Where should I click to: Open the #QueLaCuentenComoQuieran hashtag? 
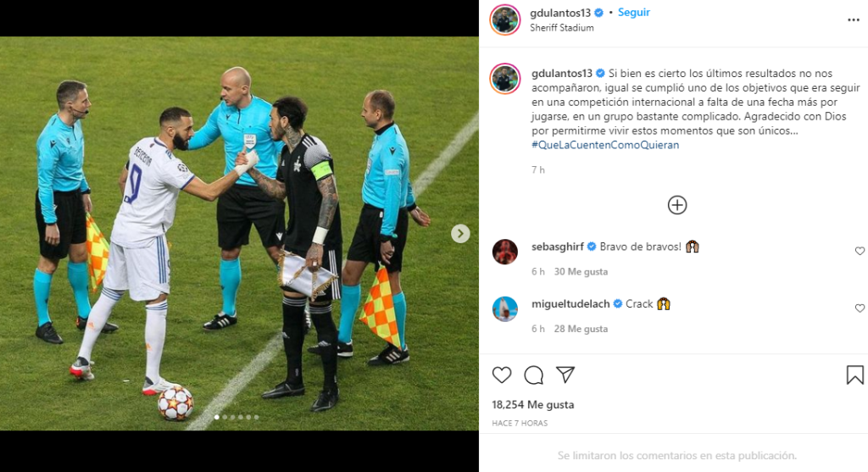tap(605, 145)
